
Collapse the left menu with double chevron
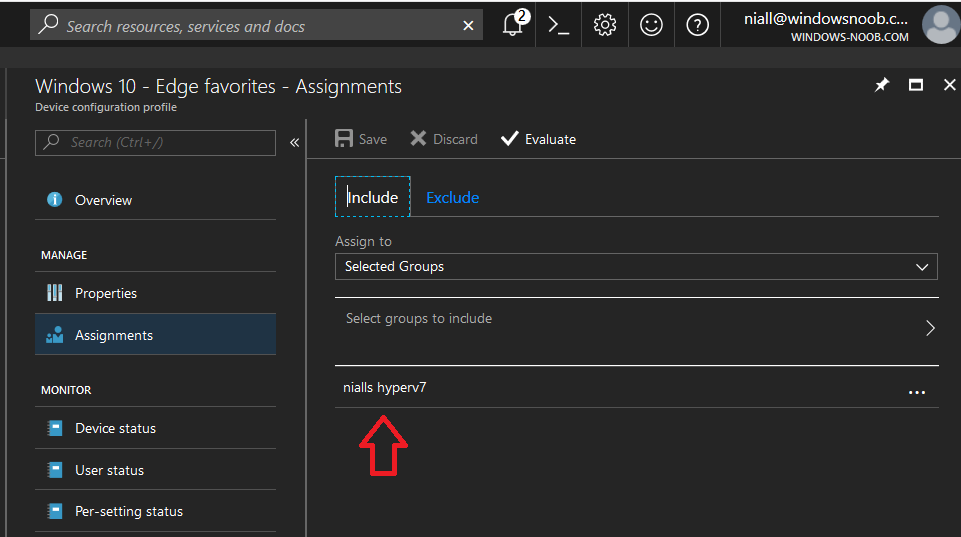coord(294,143)
